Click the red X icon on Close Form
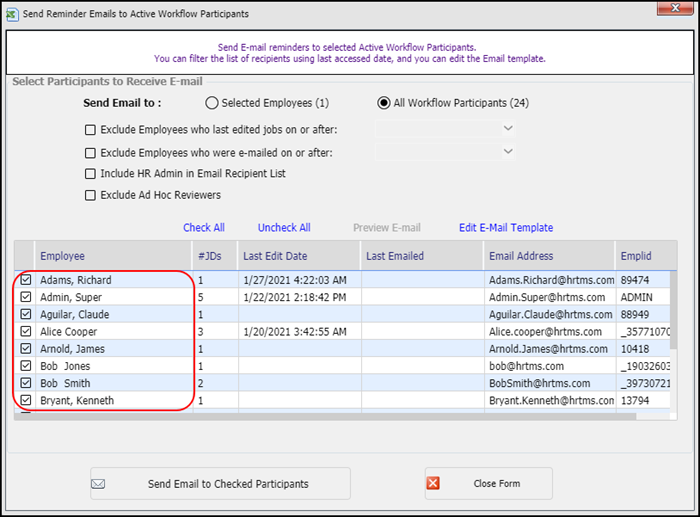The image size is (700, 517). 433,484
